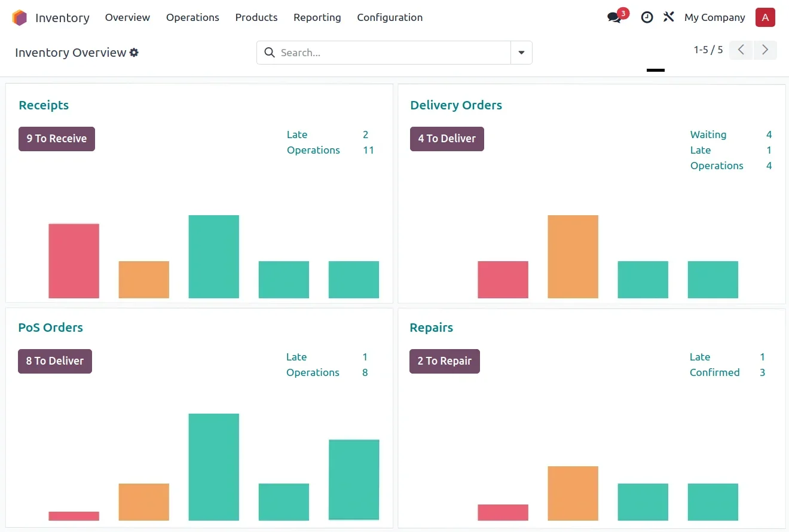Screen dimensions: 789x532
Task: Open the Operations menu
Action: point(192,17)
